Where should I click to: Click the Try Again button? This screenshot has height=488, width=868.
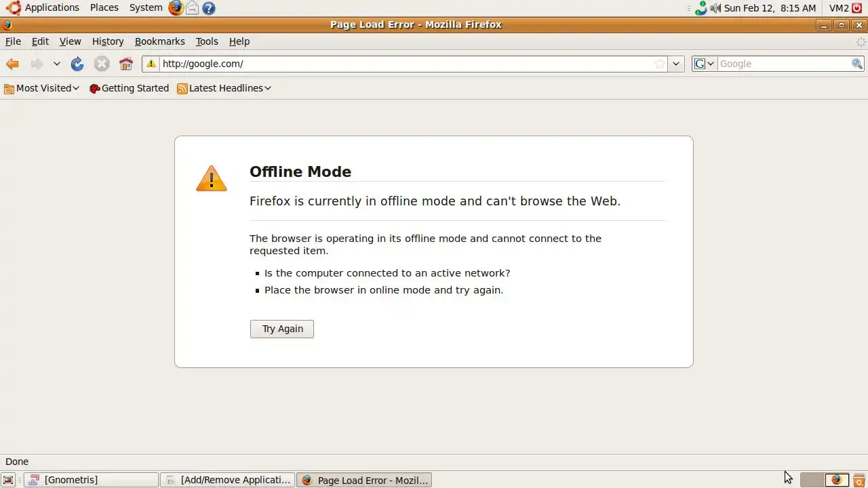[x=282, y=329]
